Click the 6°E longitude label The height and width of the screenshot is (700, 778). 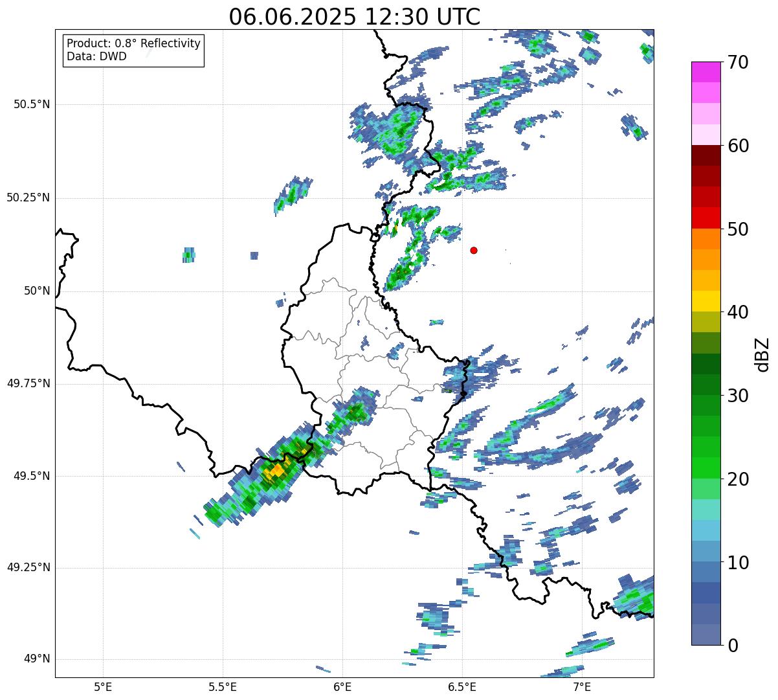point(342,686)
